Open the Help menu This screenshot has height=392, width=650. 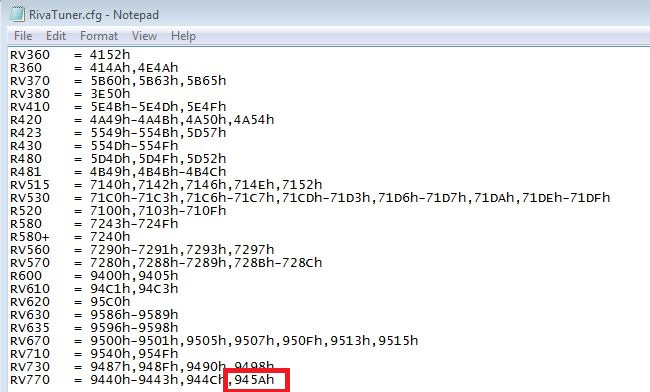point(183,36)
